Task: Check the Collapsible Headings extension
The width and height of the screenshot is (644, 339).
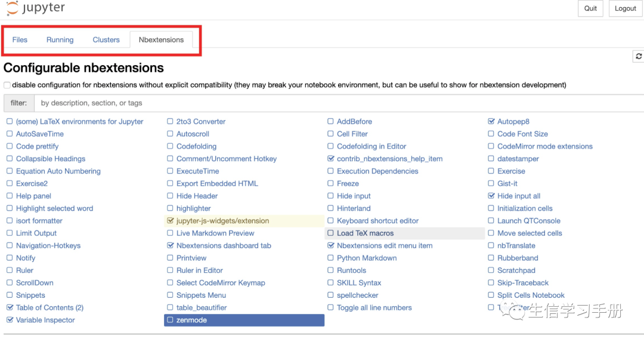Action: pos(10,159)
